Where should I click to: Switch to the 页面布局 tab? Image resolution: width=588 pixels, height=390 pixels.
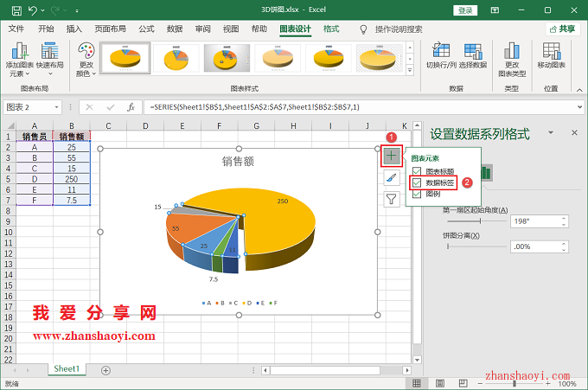tap(111, 29)
